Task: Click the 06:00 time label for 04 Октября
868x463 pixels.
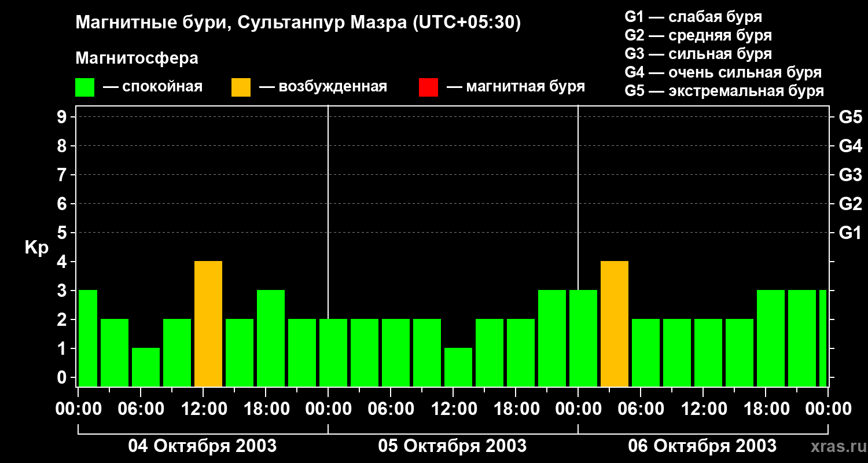Action: (141, 409)
